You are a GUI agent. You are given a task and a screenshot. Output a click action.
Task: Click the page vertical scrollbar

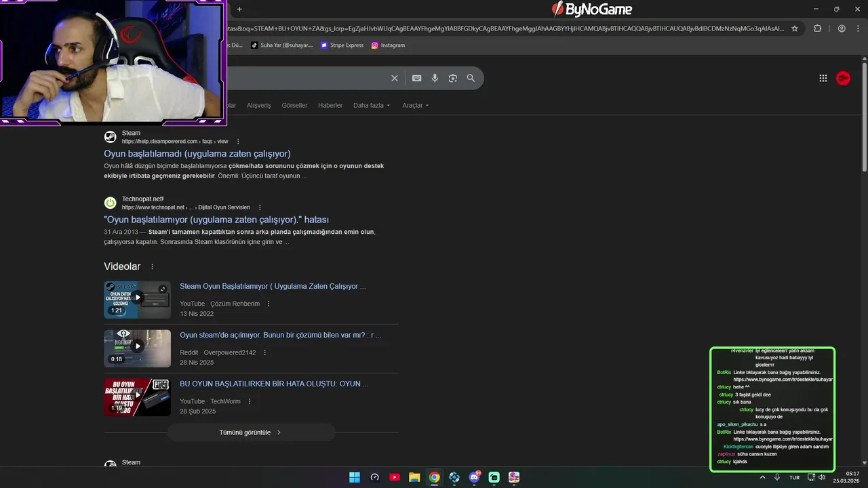864,117
